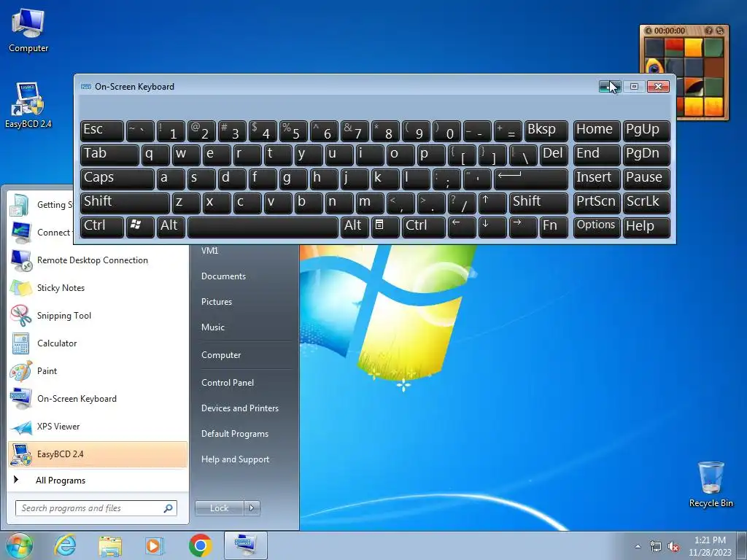Image resolution: width=747 pixels, height=560 pixels.
Task: Click the spacebar on the keyboard
Action: 263,226
